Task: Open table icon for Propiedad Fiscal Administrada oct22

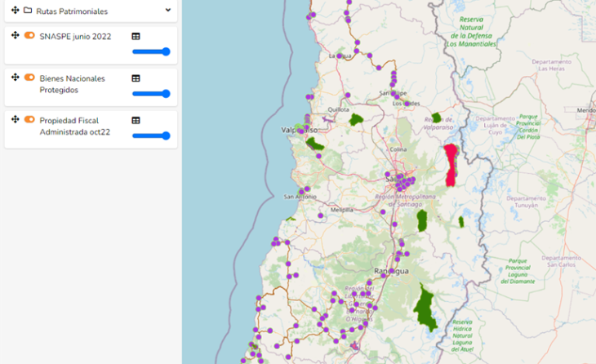Action: 136,120
